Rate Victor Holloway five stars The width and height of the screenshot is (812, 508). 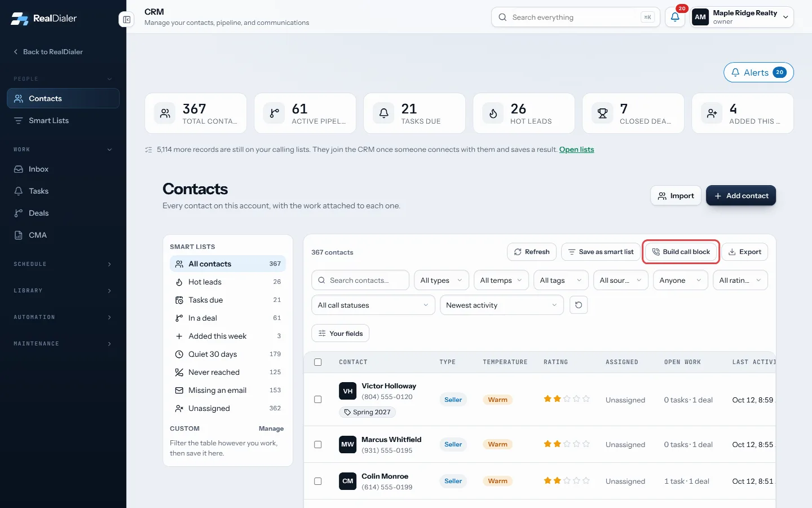click(586, 399)
